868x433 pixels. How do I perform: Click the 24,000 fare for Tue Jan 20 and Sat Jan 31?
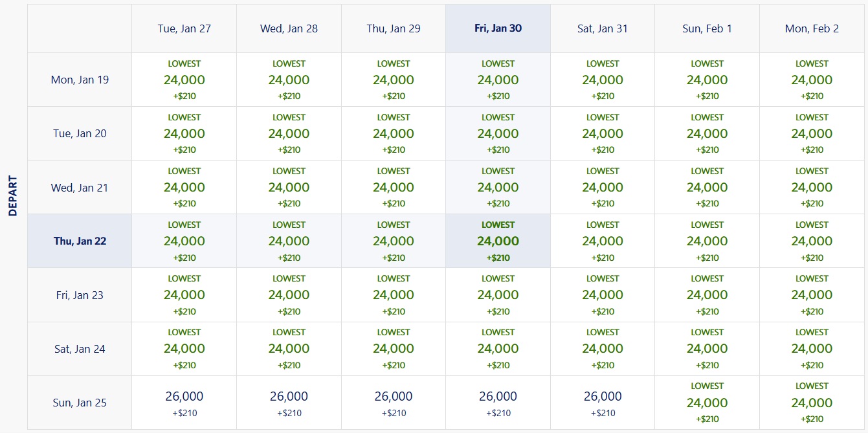(x=602, y=133)
